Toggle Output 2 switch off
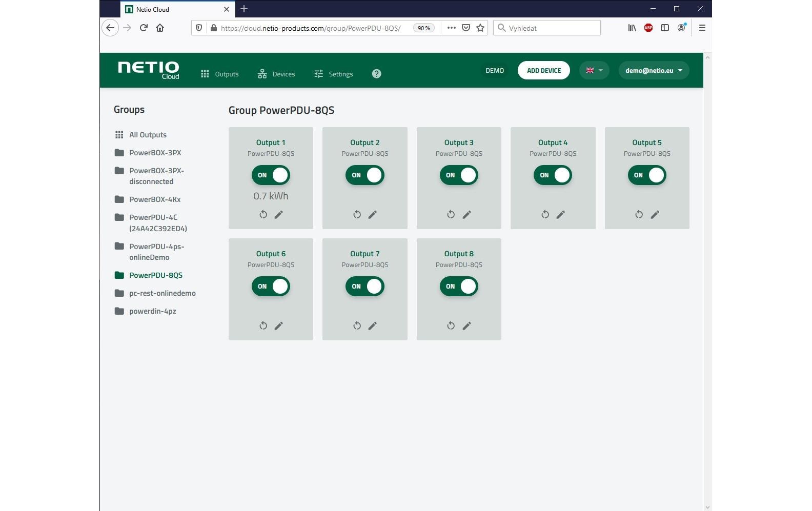 coord(365,175)
